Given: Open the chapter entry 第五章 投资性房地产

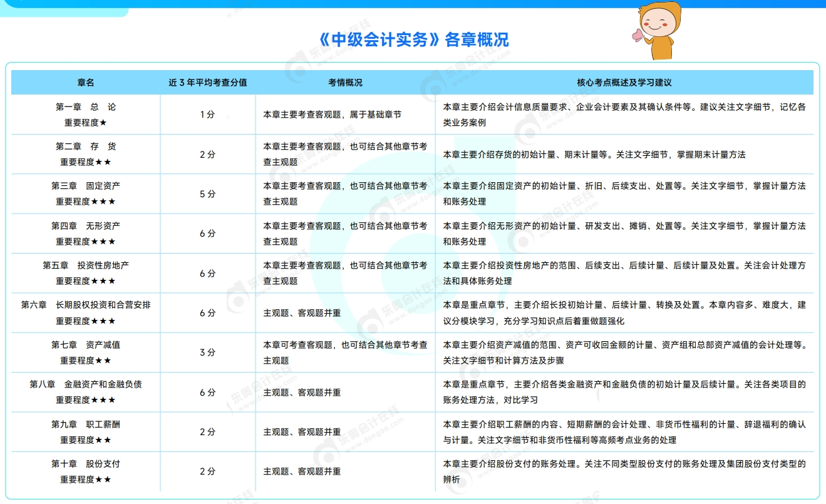Looking at the screenshot, I should click(85, 265).
